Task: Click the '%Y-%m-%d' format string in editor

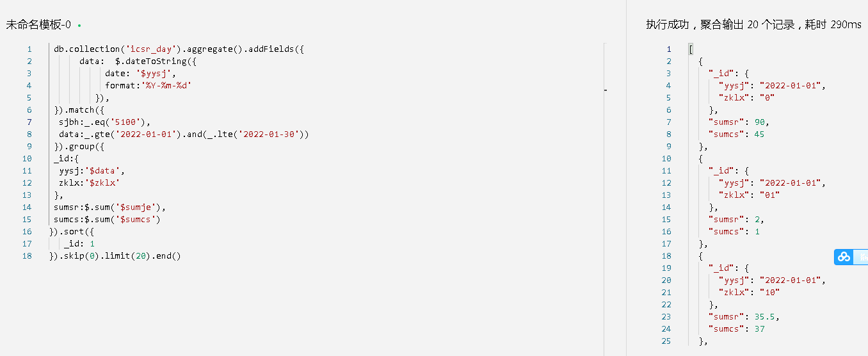Action: [x=166, y=85]
